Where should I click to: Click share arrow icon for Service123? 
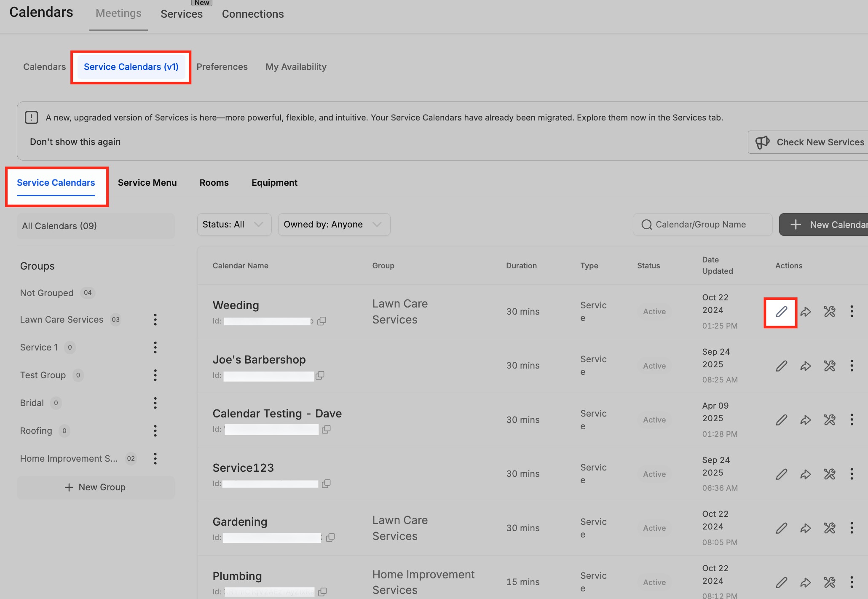(805, 474)
